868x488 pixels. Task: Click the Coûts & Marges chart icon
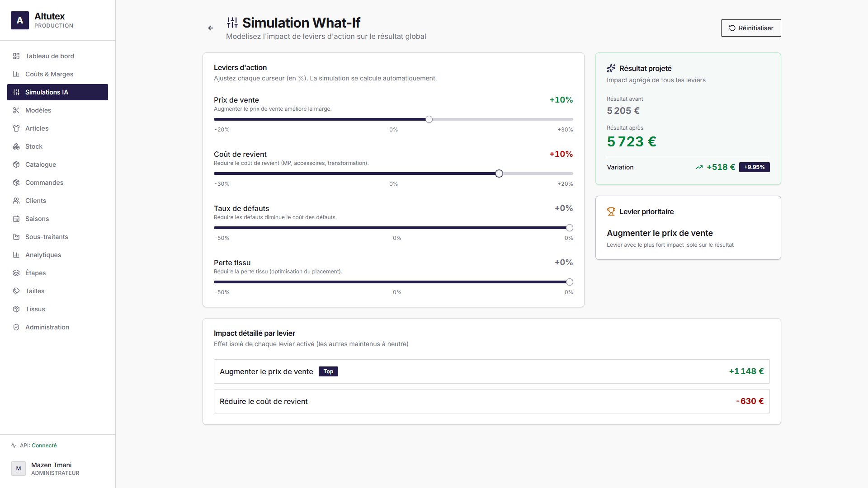tap(16, 74)
